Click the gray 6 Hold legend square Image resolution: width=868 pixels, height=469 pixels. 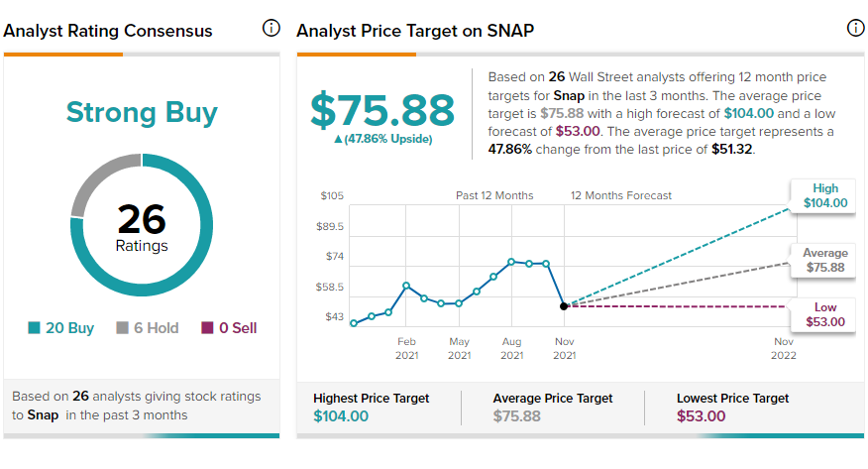point(122,328)
